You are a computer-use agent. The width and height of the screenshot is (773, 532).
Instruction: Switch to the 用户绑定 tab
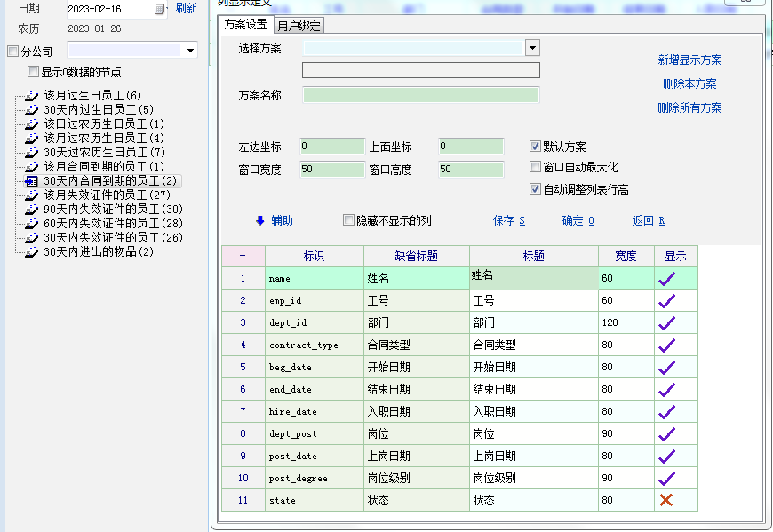(x=299, y=26)
